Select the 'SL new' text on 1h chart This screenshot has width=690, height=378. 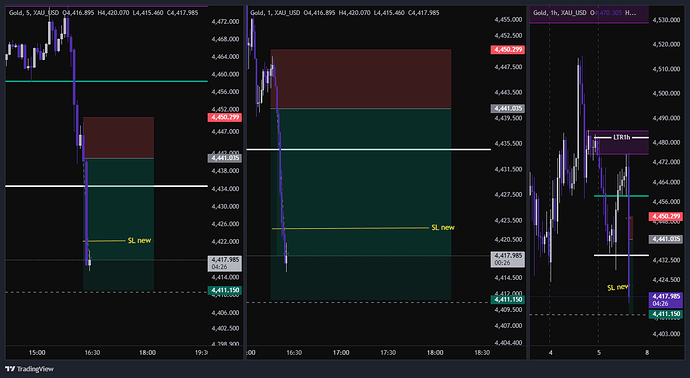tap(618, 287)
